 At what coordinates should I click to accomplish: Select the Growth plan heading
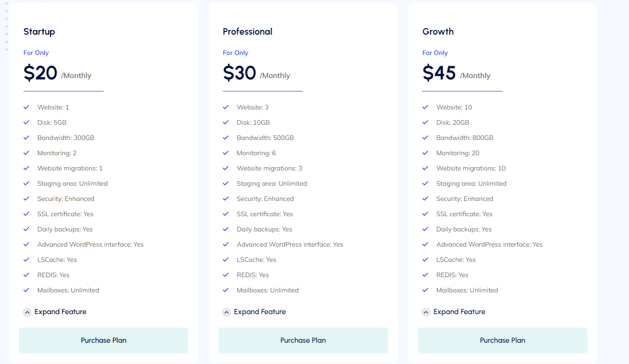point(438,31)
